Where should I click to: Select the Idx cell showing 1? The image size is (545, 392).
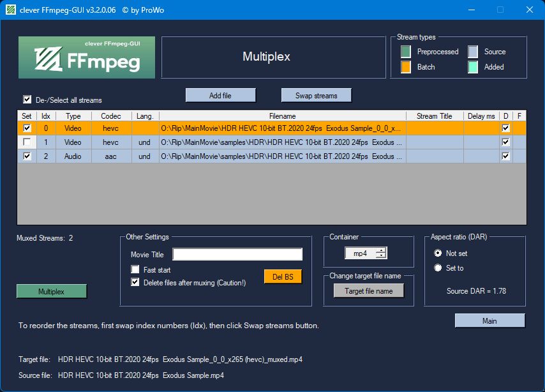click(x=46, y=142)
